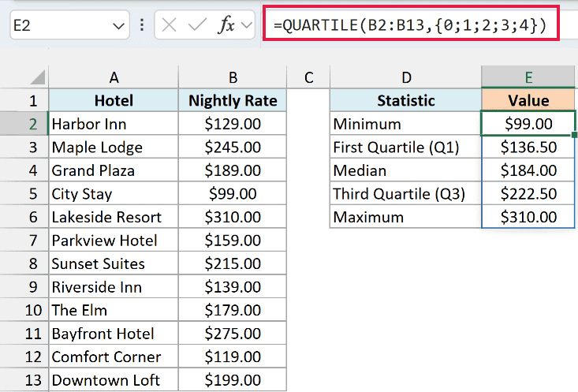Screen dimensions: 578x392
Task: Select the Parkview Hotel cell
Action: [114, 240]
